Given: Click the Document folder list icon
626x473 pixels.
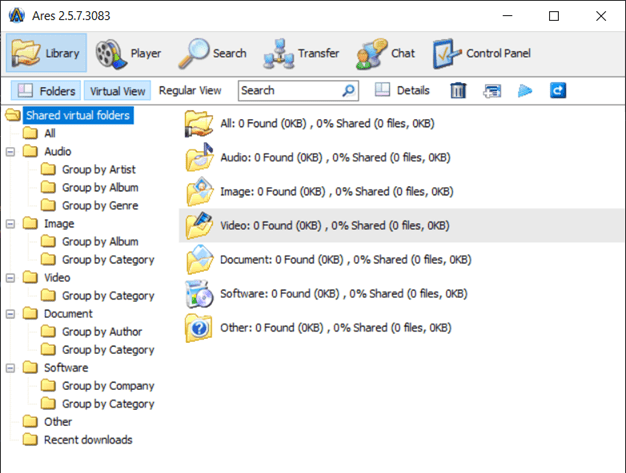Looking at the screenshot, I should pos(199,259).
